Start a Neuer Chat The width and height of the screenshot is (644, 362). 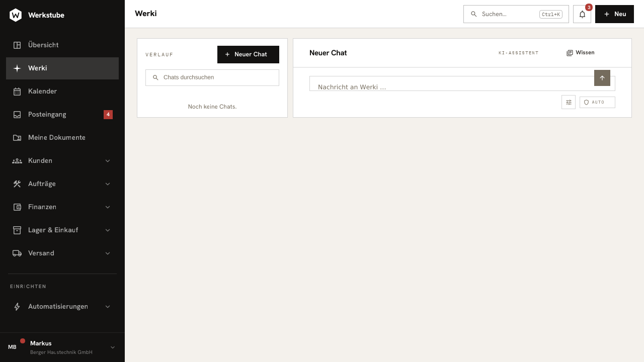click(248, 54)
